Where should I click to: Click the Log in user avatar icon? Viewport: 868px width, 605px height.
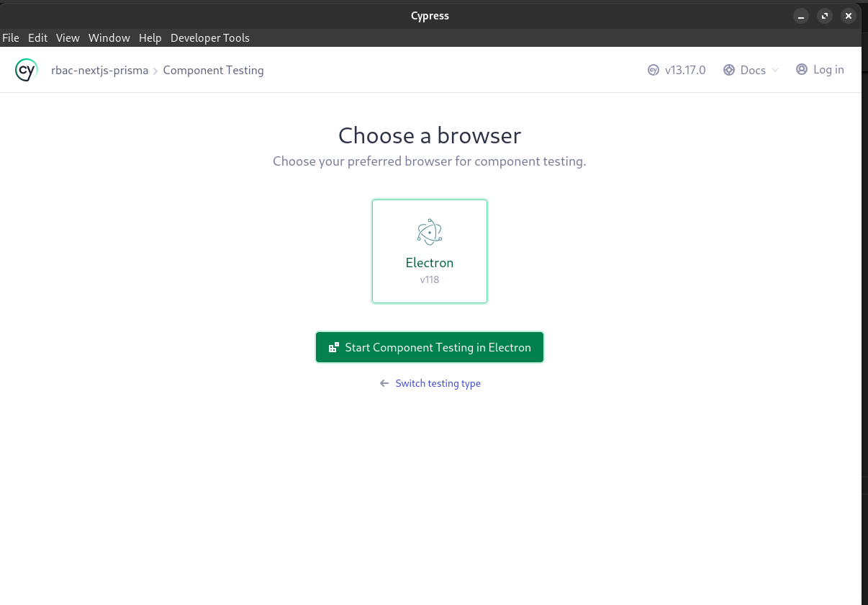click(x=802, y=69)
